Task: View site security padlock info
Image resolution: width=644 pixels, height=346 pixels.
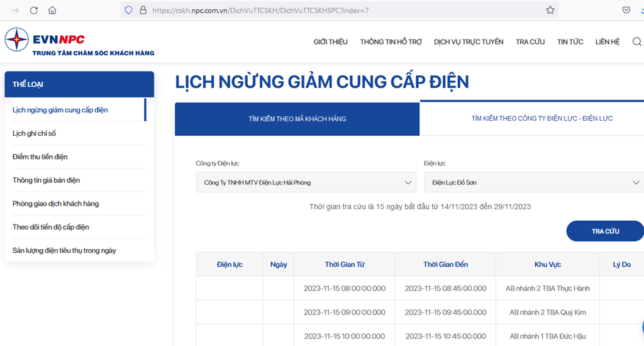Action: click(x=143, y=10)
